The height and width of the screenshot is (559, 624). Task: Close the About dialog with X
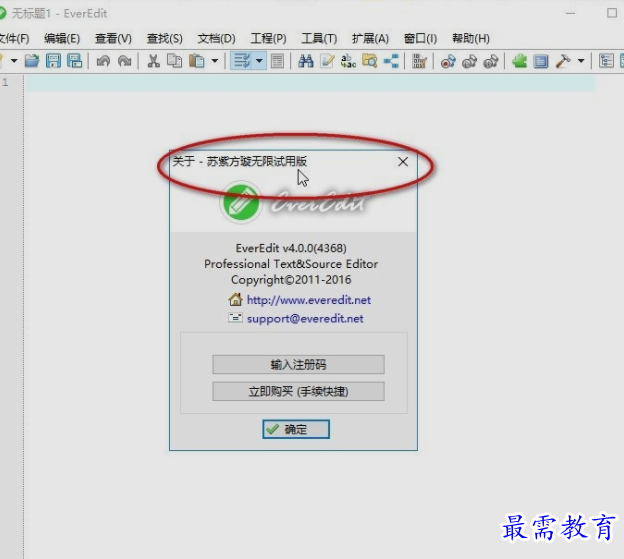[403, 162]
